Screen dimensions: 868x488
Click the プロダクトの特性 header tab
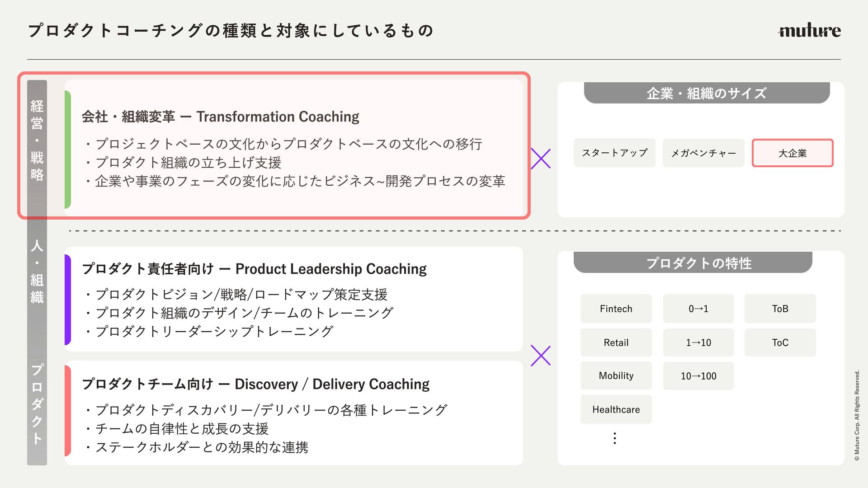[693, 263]
